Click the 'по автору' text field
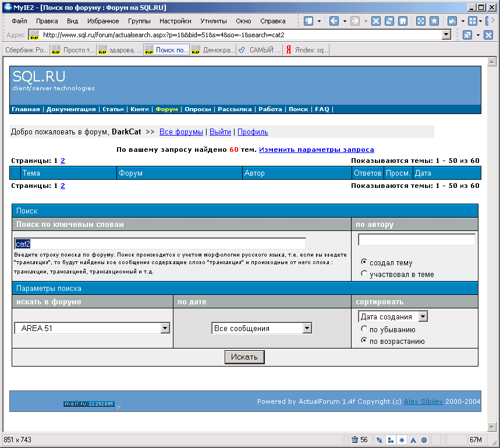The width and height of the screenshot is (500, 448). (416, 240)
